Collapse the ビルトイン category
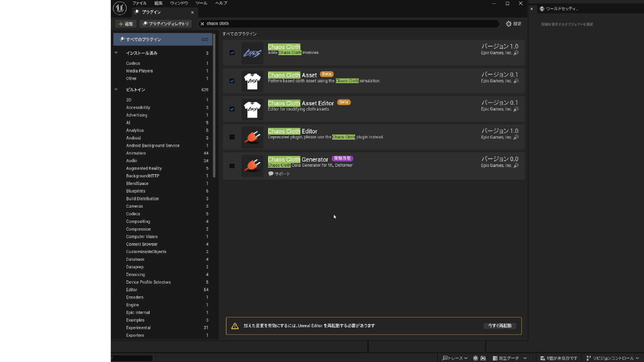This screenshot has width=644, height=362. point(116,89)
